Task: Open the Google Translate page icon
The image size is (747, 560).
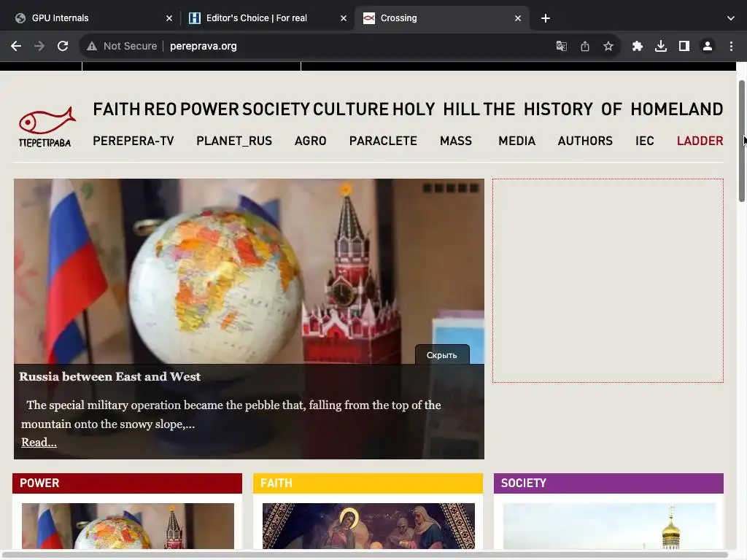Action: pyautogui.click(x=561, y=46)
